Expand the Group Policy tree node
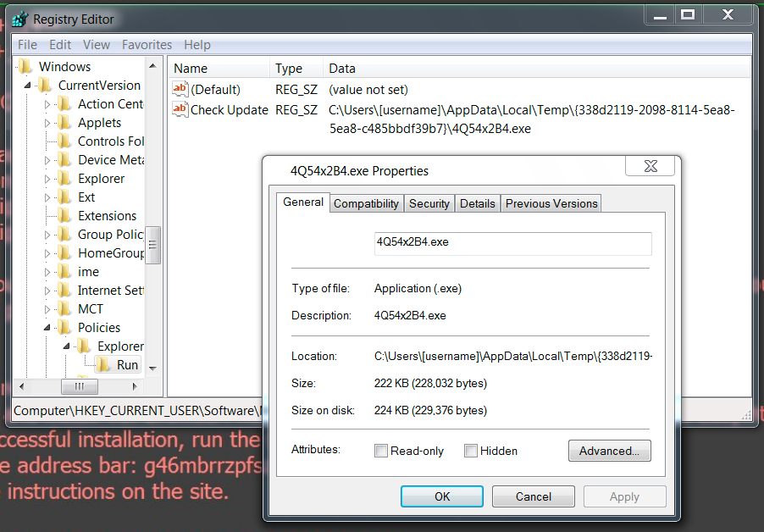764x532 pixels. coord(47,235)
